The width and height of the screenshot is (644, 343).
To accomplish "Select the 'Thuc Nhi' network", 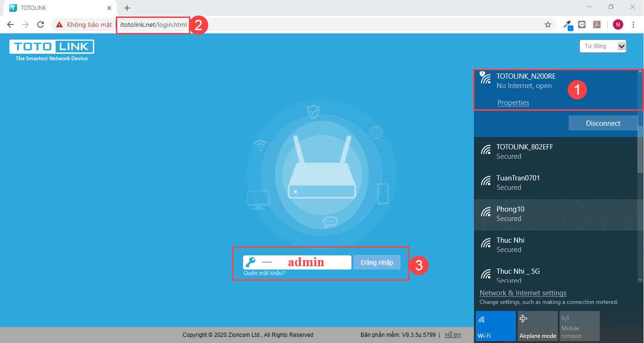I will 556,246.
